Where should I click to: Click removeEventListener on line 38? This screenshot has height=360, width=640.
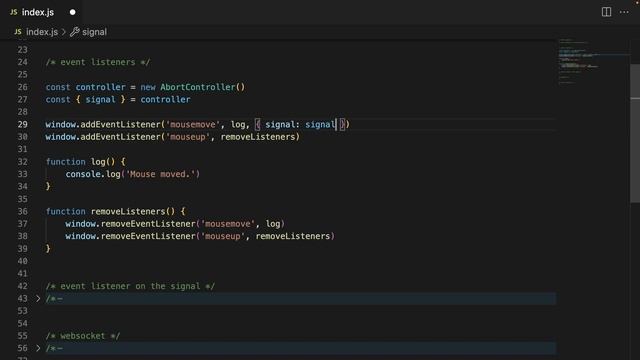(x=148, y=236)
